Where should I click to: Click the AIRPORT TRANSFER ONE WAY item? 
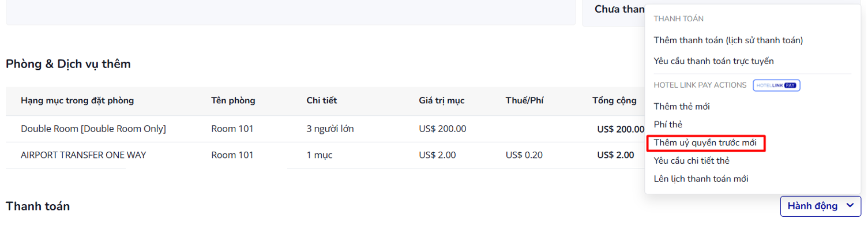(83, 155)
